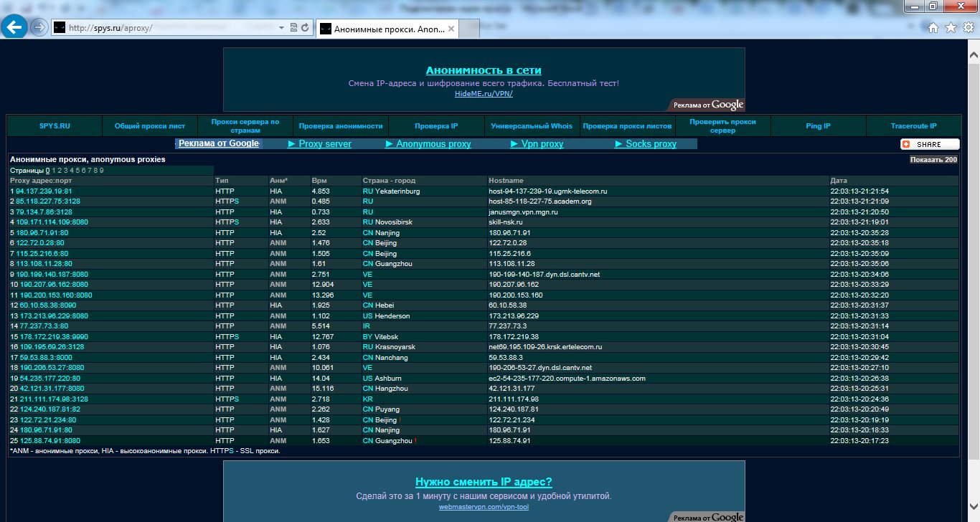Viewport: 980px width, 522px height.
Task: Click proxy 109.171.114.109:8080
Action: click(52, 222)
